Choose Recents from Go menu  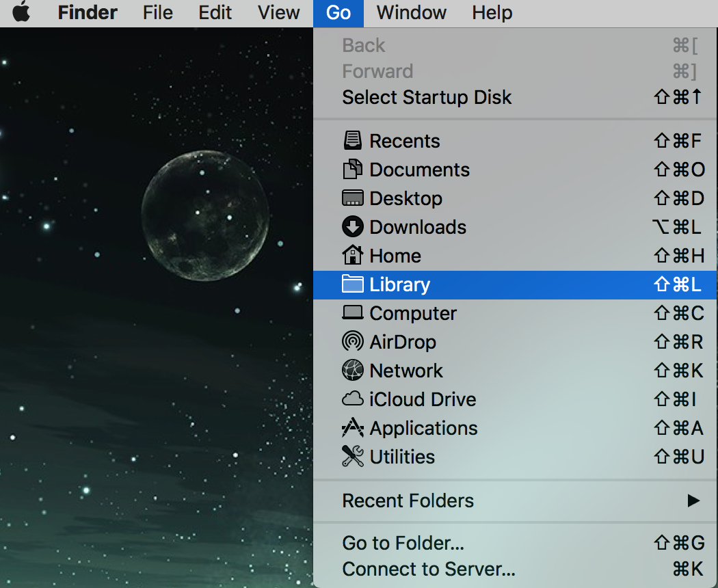click(515, 141)
